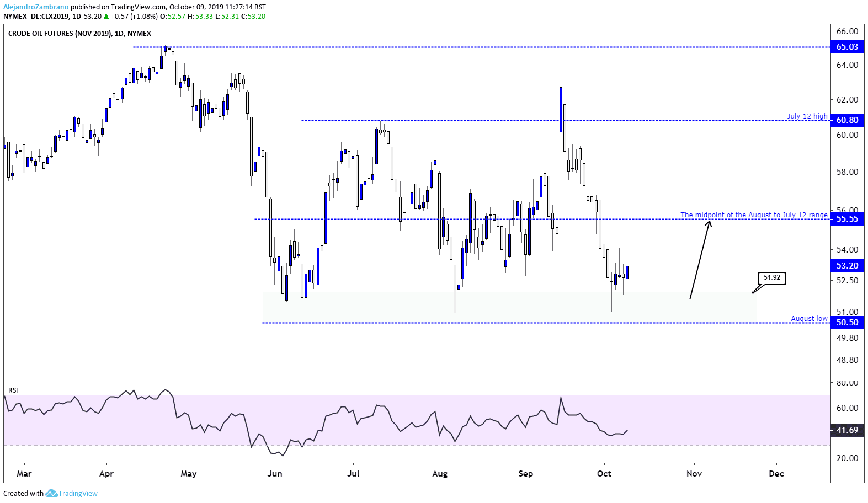Click the Apr label on time axis
Viewport: 868px width, 503px height.
coord(106,474)
